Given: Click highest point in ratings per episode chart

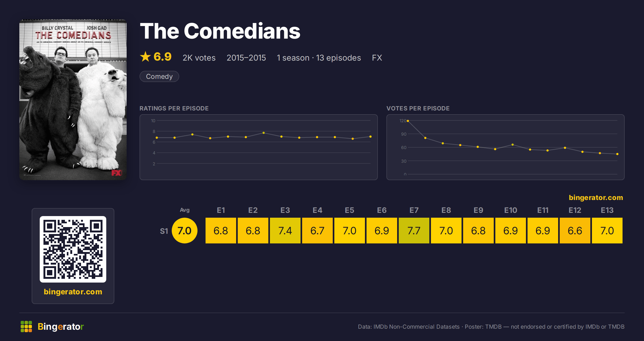Looking at the screenshot, I should 264,133.
